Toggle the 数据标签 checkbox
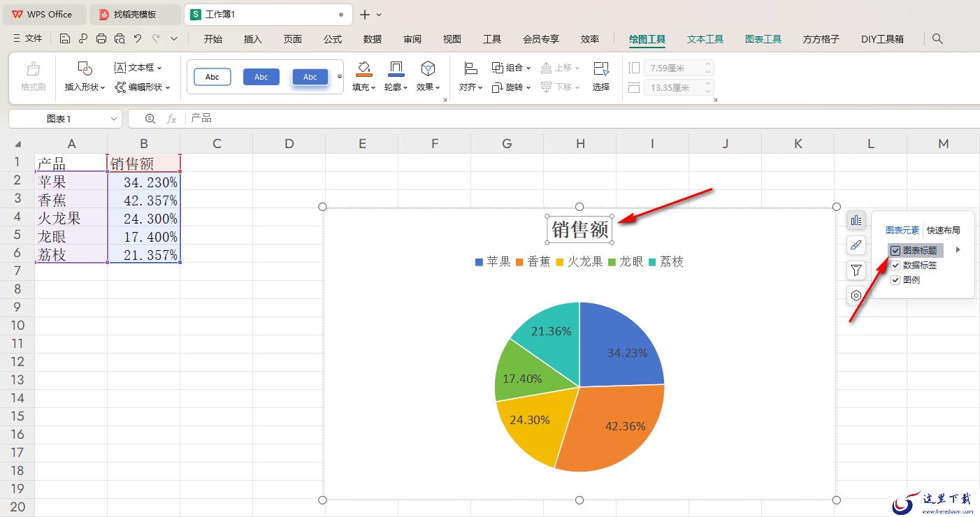 895,265
